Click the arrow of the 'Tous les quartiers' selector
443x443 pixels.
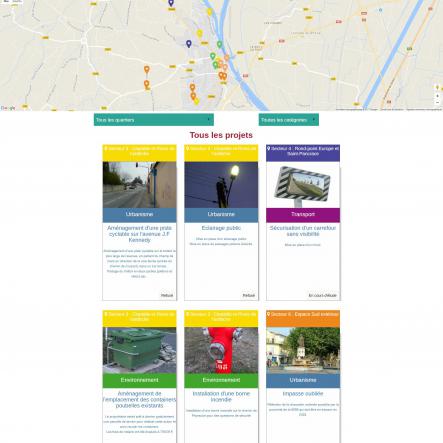pyautogui.click(x=209, y=119)
